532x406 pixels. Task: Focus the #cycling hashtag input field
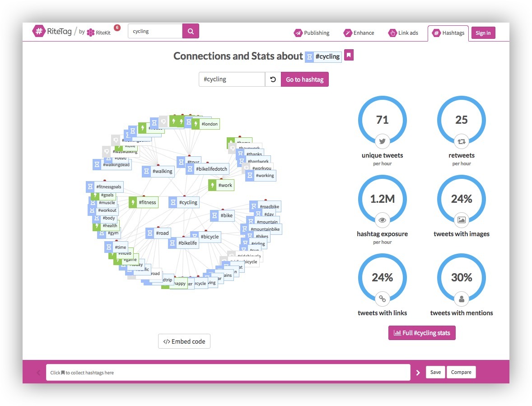232,79
